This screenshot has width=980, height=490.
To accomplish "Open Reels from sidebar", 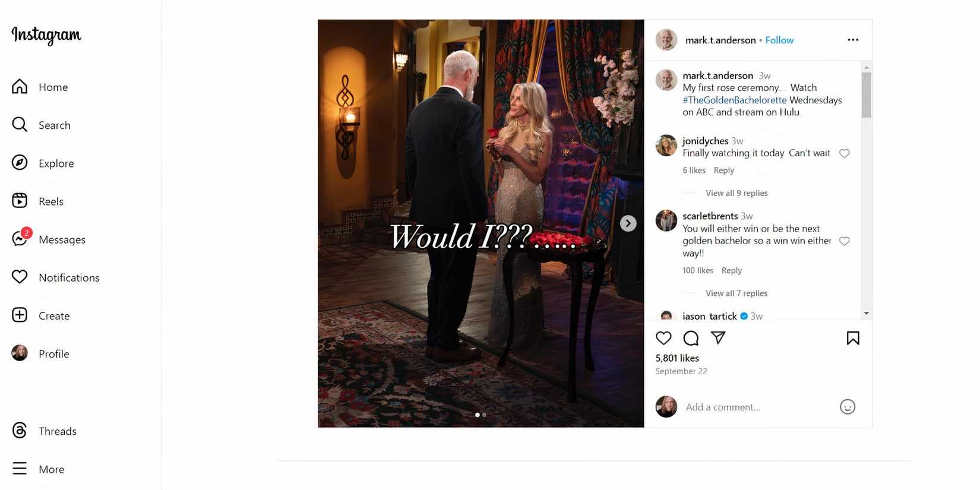I will point(37,201).
